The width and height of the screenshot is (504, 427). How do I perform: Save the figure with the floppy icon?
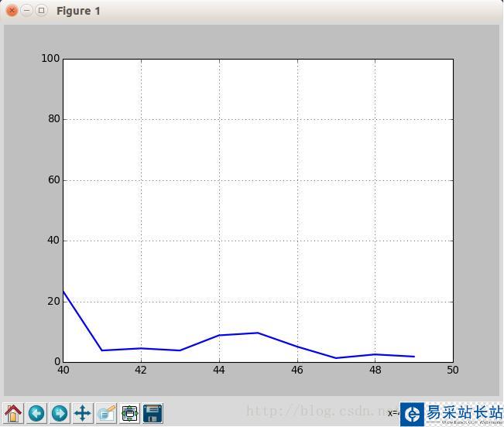tap(153, 413)
